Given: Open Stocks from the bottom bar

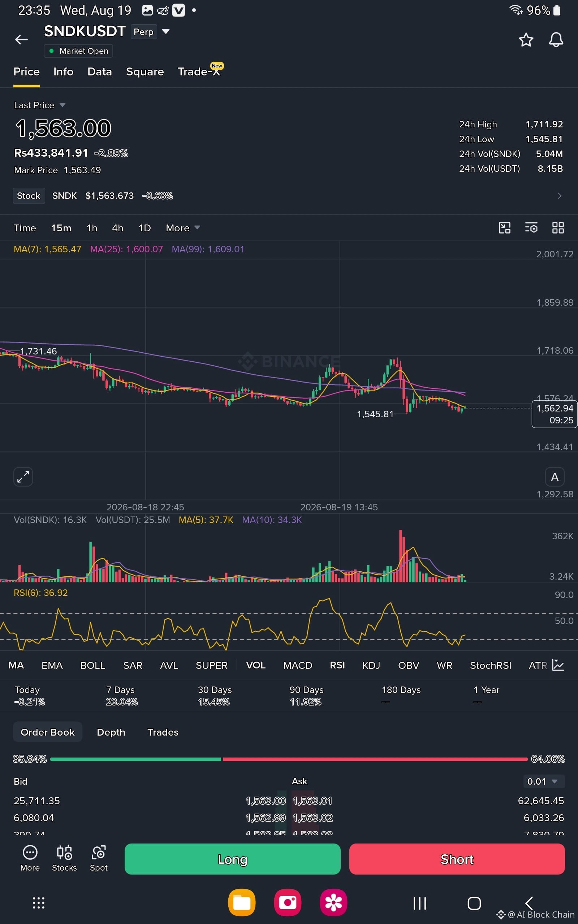Looking at the screenshot, I should click(x=64, y=859).
